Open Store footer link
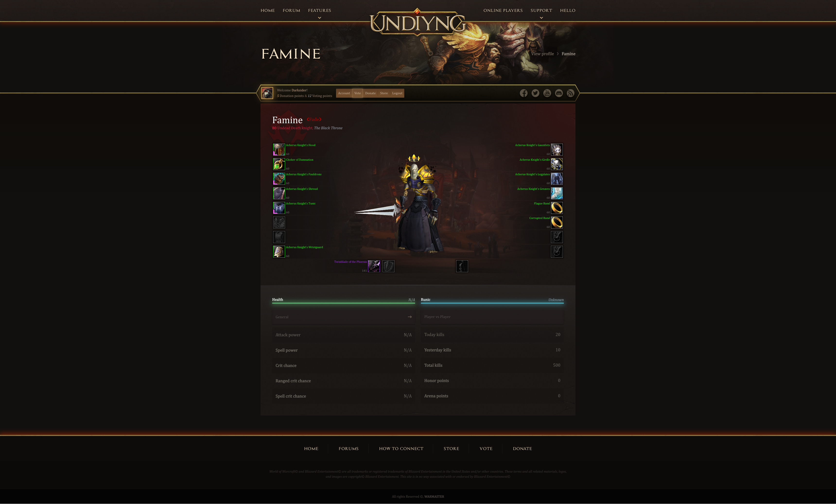This screenshot has height=504, width=836. (451, 448)
